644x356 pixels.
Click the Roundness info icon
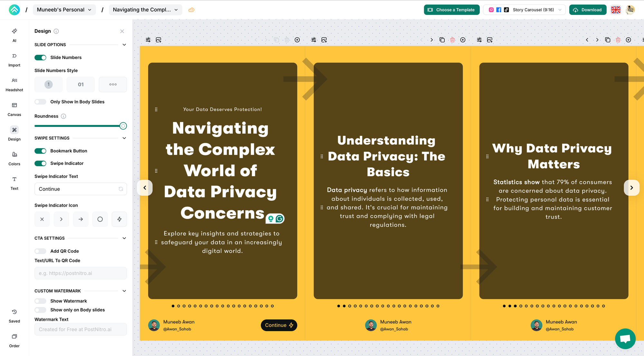(x=63, y=116)
